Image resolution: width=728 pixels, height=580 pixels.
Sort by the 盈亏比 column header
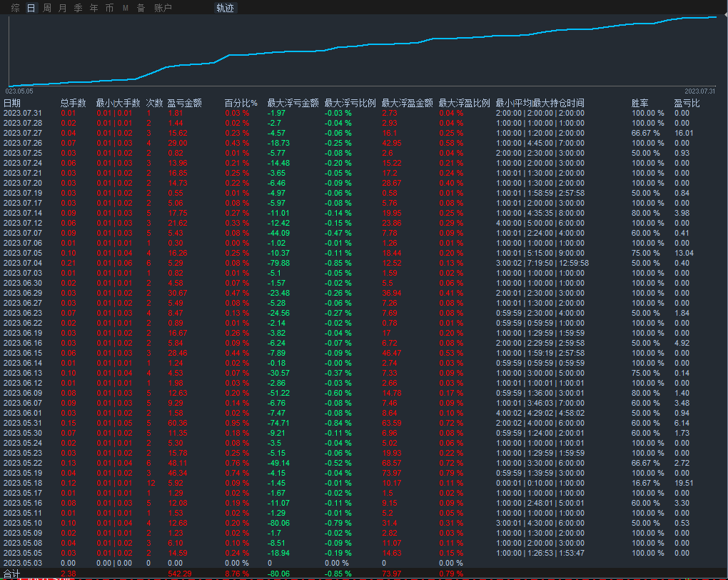pyautogui.click(x=687, y=103)
